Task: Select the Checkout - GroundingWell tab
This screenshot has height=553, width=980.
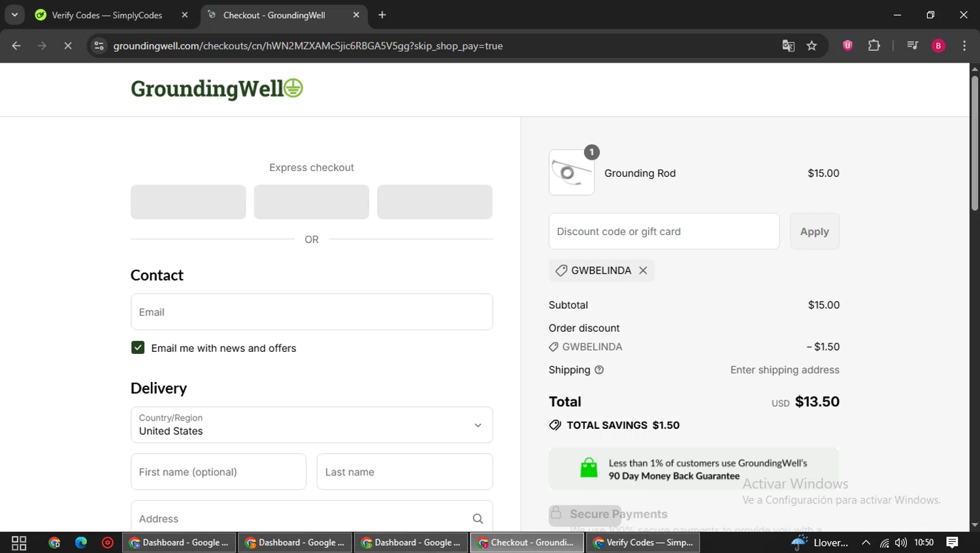Action: (274, 15)
